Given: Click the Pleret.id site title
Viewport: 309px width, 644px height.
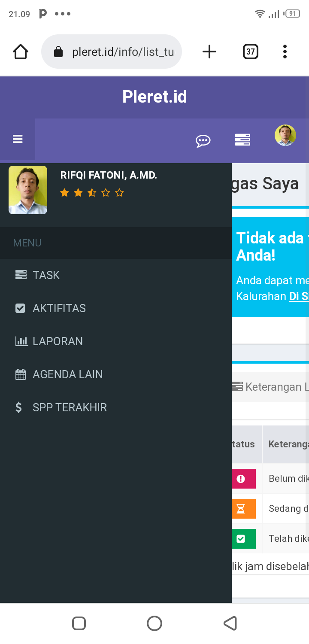Looking at the screenshot, I should [154, 97].
